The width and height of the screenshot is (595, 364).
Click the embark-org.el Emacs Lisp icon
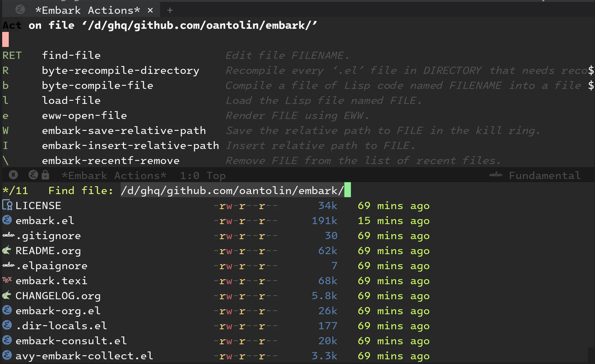click(x=7, y=310)
